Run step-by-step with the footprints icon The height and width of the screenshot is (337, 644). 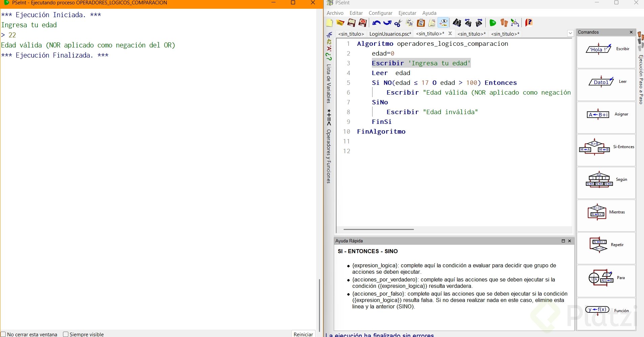[x=504, y=23]
